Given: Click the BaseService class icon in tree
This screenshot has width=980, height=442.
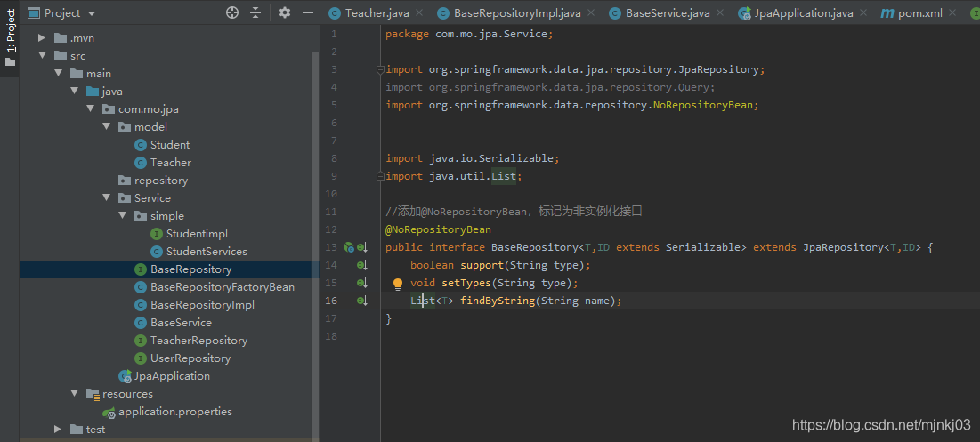Looking at the screenshot, I should (x=141, y=323).
